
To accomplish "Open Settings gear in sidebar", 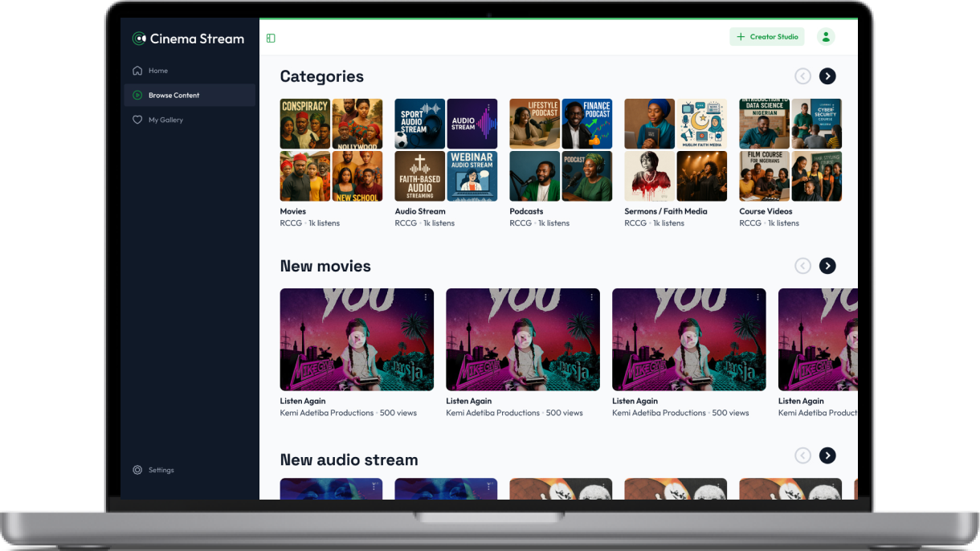I will [137, 470].
